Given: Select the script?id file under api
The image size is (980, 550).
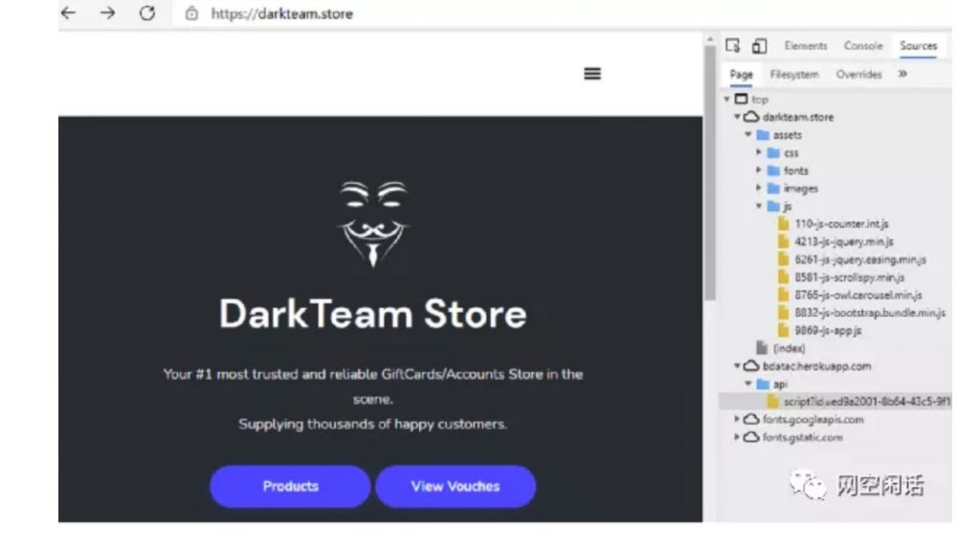Looking at the screenshot, I should (x=867, y=401).
